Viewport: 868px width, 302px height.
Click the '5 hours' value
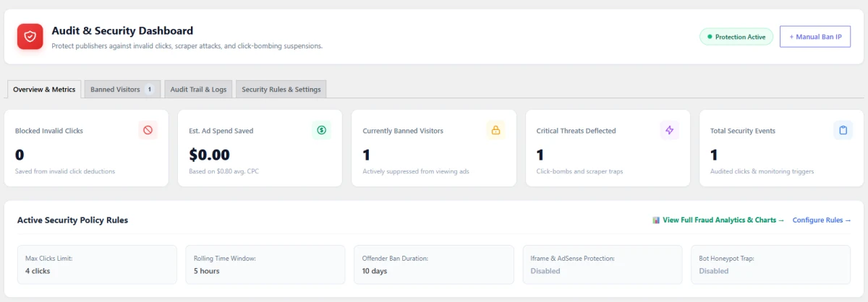207,271
